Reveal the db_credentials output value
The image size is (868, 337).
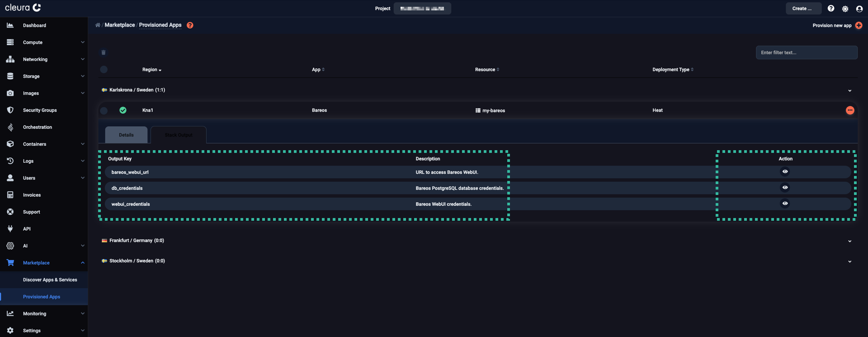[x=785, y=187]
